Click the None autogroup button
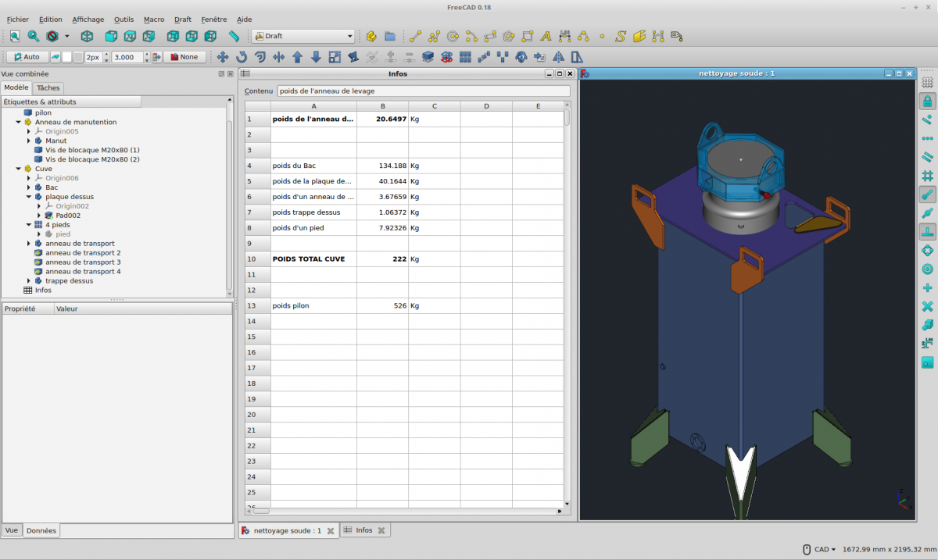This screenshot has height=560, width=938. pos(185,57)
